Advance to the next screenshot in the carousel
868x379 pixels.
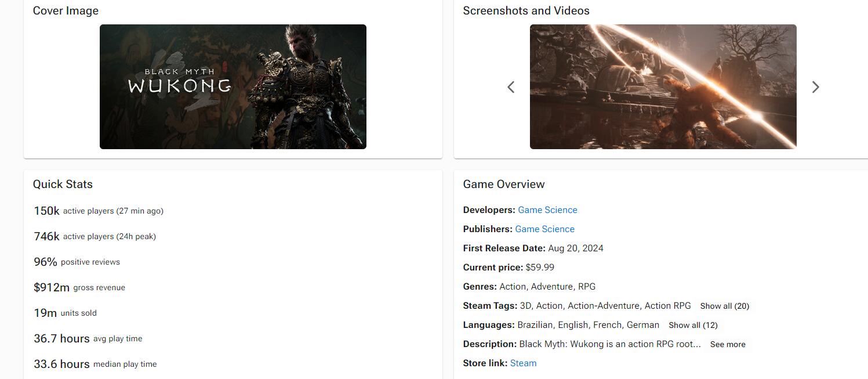point(815,87)
